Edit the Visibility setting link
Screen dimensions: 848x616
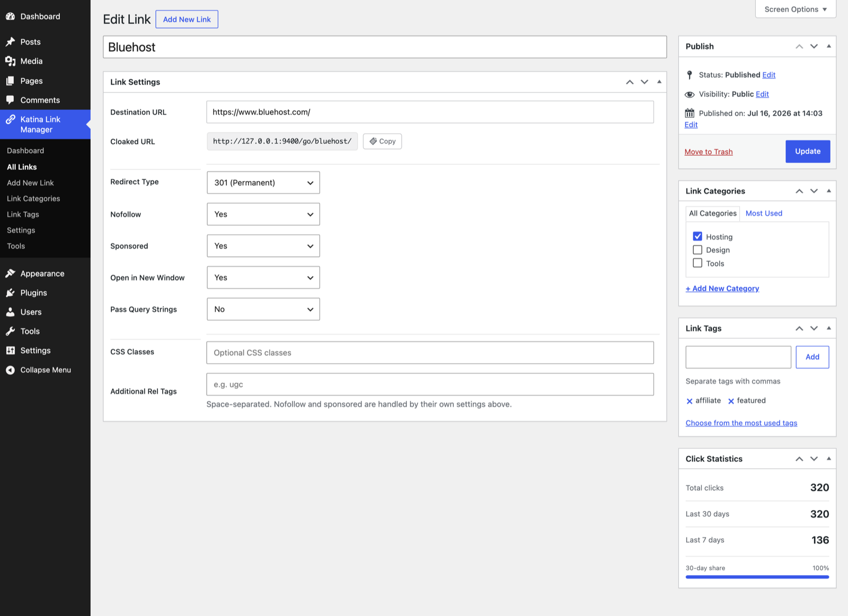(762, 94)
